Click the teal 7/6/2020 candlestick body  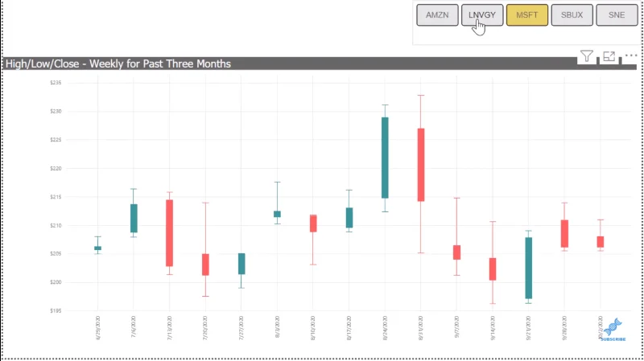pyautogui.click(x=134, y=218)
